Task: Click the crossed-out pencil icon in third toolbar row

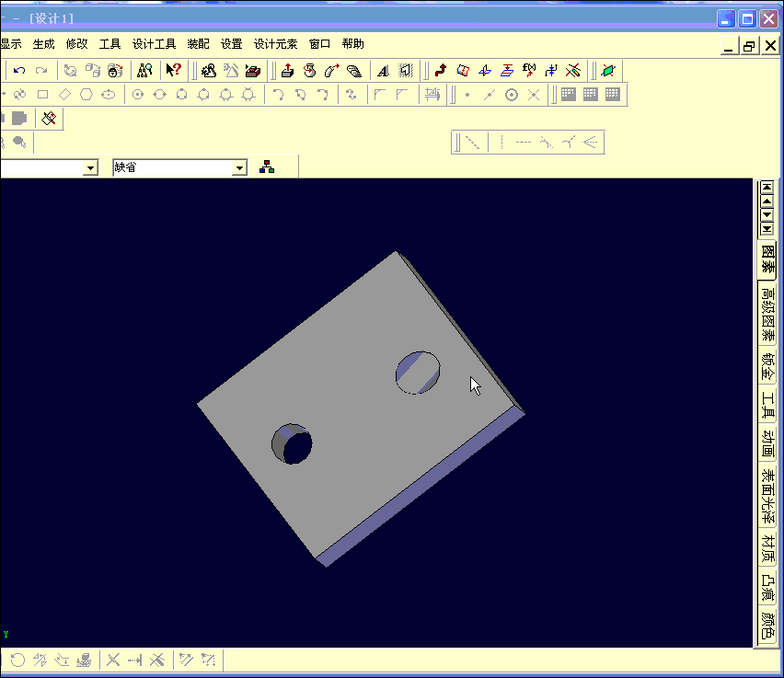Action: pyautogui.click(x=49, y=119)
